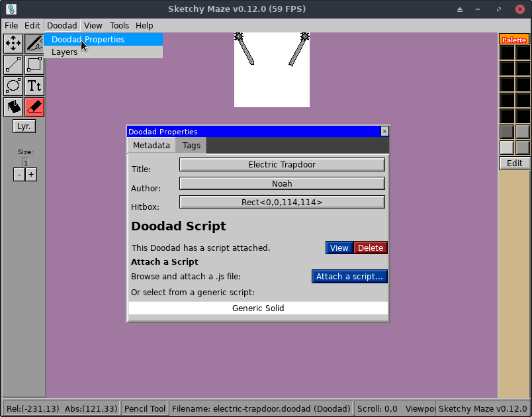The image size is (532, 417).
Task: Select the Line tool
Action: (x=13, y=64)
